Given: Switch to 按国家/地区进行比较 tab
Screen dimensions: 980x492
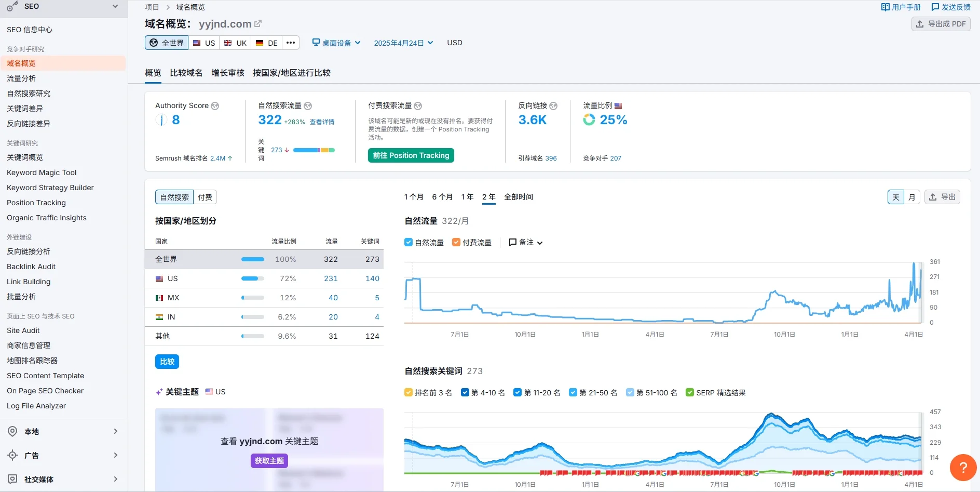Looking at the screenshot, I should coord(292,73).
